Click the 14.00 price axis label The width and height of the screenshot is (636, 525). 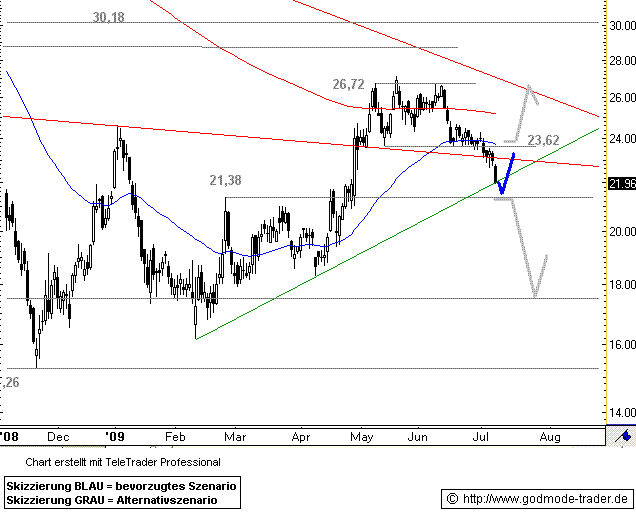click(x=623, y=412)
